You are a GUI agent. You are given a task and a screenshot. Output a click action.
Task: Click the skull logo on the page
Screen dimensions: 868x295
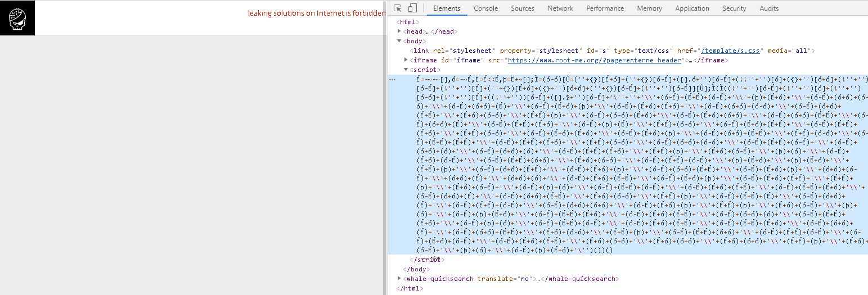[17, 18]
